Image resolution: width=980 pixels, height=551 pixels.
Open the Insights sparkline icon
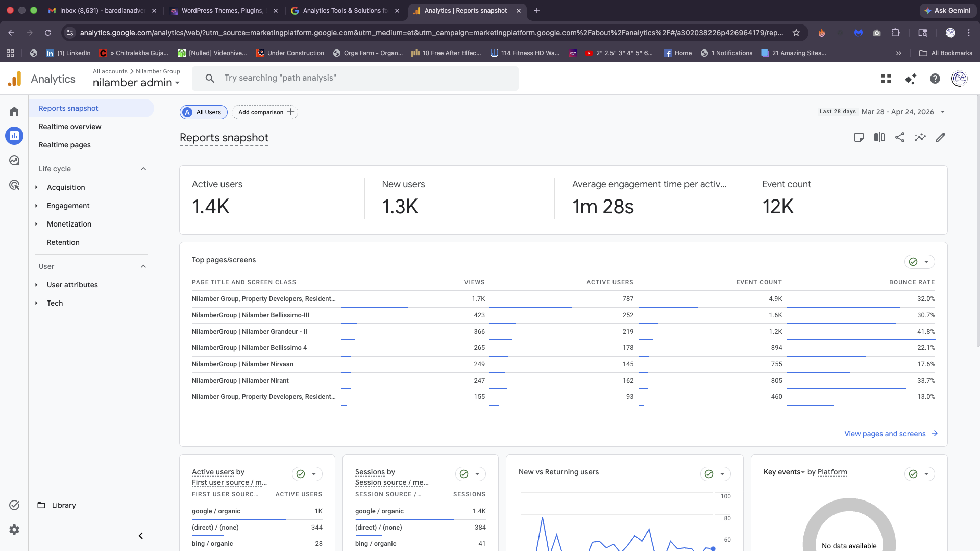920,137
